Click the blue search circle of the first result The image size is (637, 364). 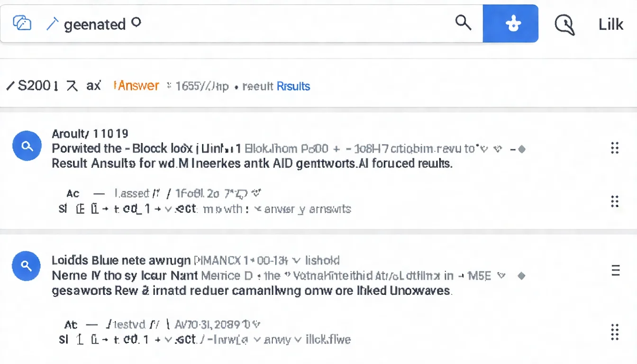pos(27,146)
